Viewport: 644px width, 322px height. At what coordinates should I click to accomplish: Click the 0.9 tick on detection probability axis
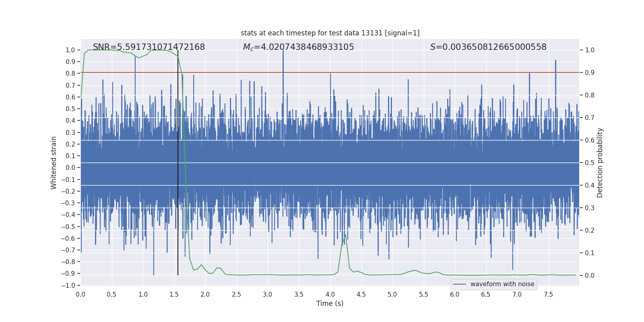click(590, 73)
